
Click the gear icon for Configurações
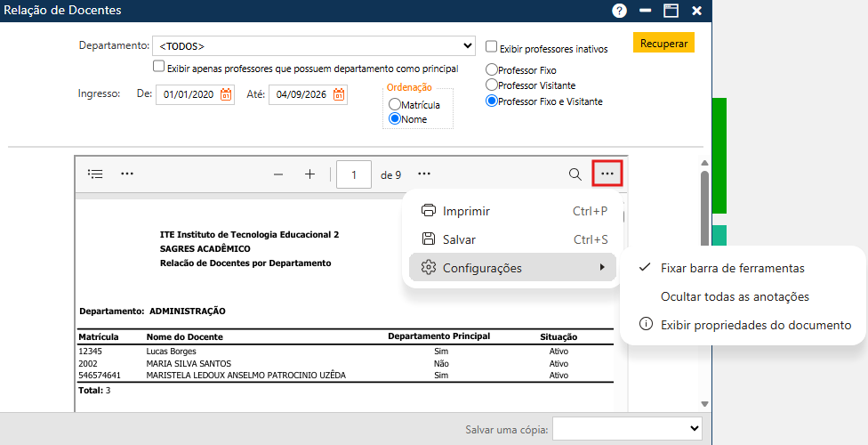point(429,268)
